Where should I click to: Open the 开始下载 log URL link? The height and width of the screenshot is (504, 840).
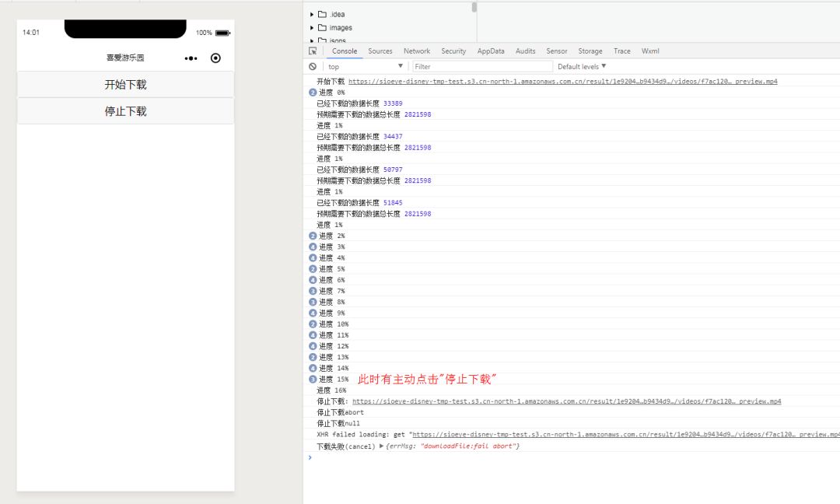click(563, 82)
